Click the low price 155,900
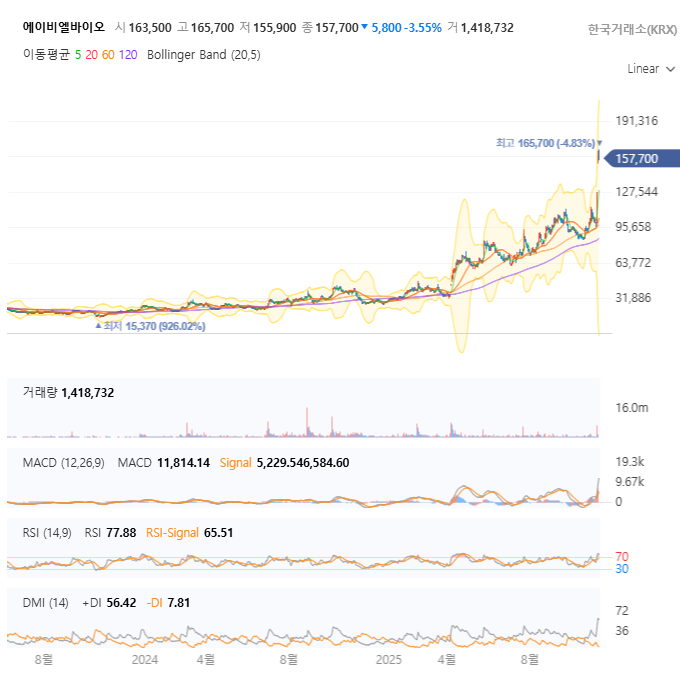 pyautogui.click(x=274, y=28)
